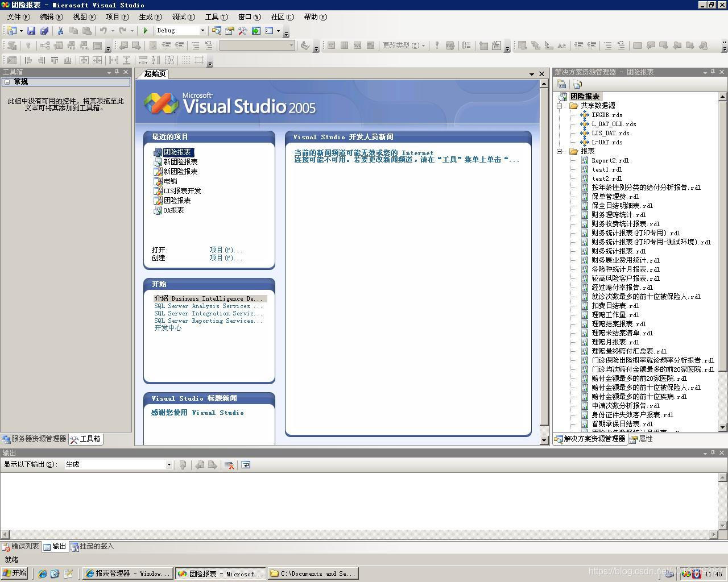Click the Redo arrow icon
728x582 pixels.
pos(123,31)
